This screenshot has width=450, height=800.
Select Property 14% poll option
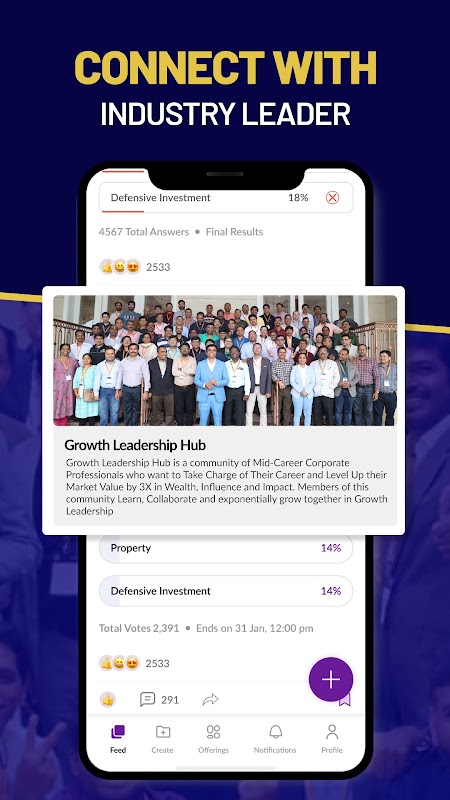point(226,548)
